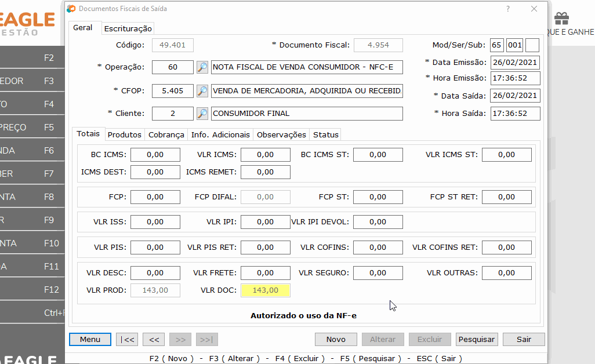Click the Excluir button
Viewport: 595px width, 364px height.
[x=430, y=339]
